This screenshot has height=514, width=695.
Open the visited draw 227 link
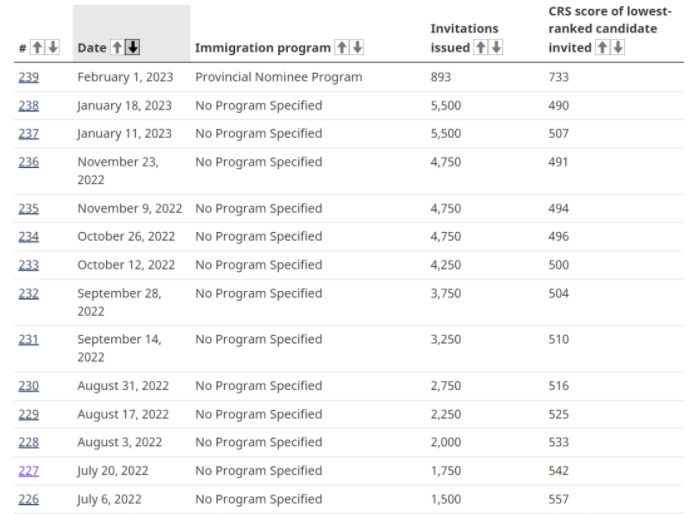click(28, 471)
